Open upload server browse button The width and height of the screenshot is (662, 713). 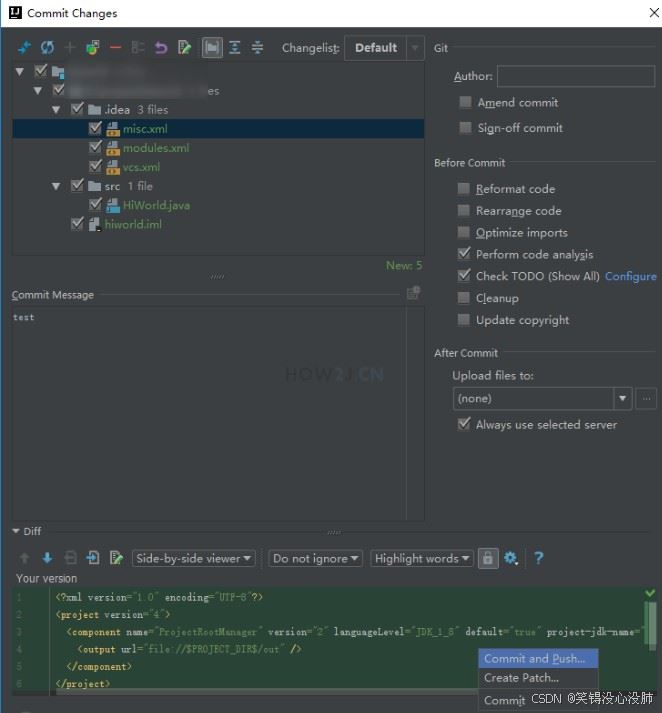coord(646,398)
